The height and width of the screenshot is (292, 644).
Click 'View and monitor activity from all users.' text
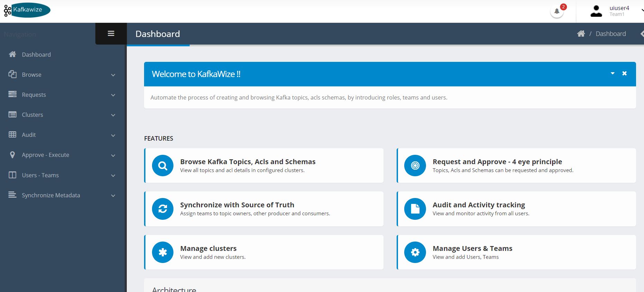pos(481,214)
